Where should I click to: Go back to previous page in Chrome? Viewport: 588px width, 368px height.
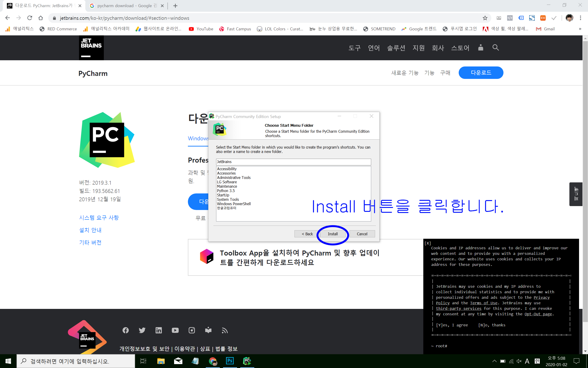8,18
